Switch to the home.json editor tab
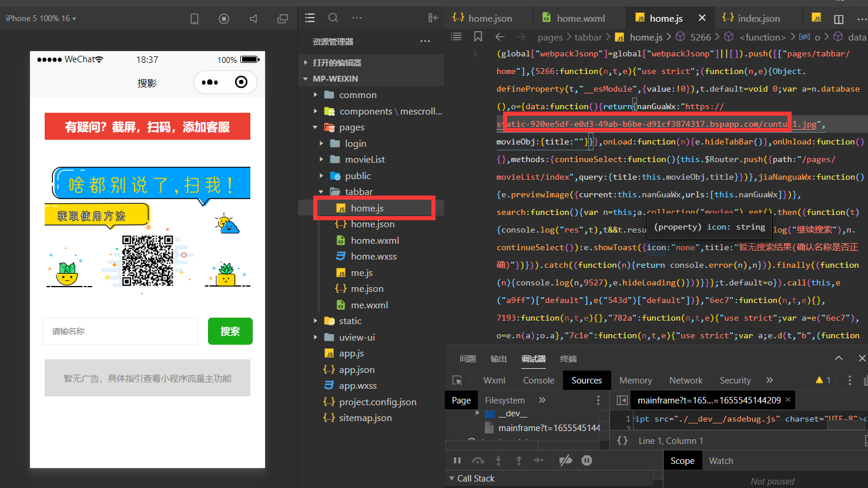Viewport: 868px width, 488px height. click(x=489, y=18)
